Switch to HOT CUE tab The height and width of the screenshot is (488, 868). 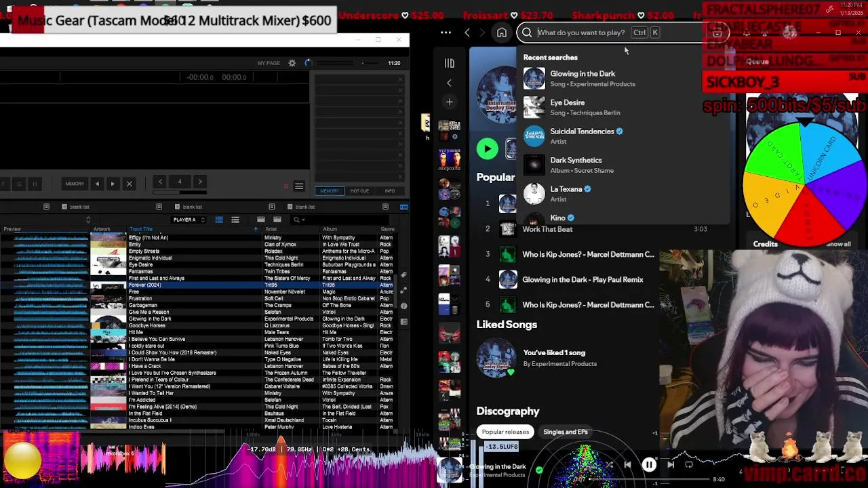[359, 191]
